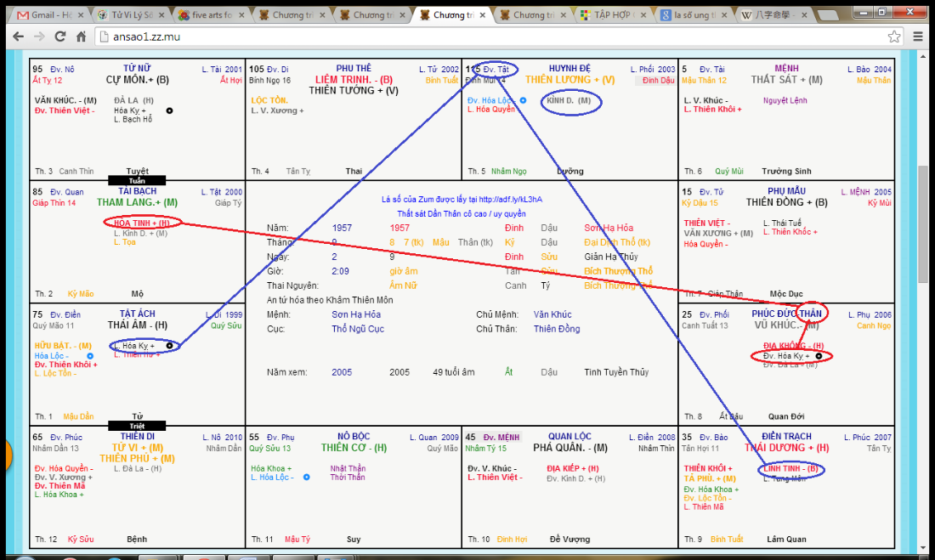Switch to the Gmail tab
This screenshot has width=935, height=560.
(x=47, y=15)
